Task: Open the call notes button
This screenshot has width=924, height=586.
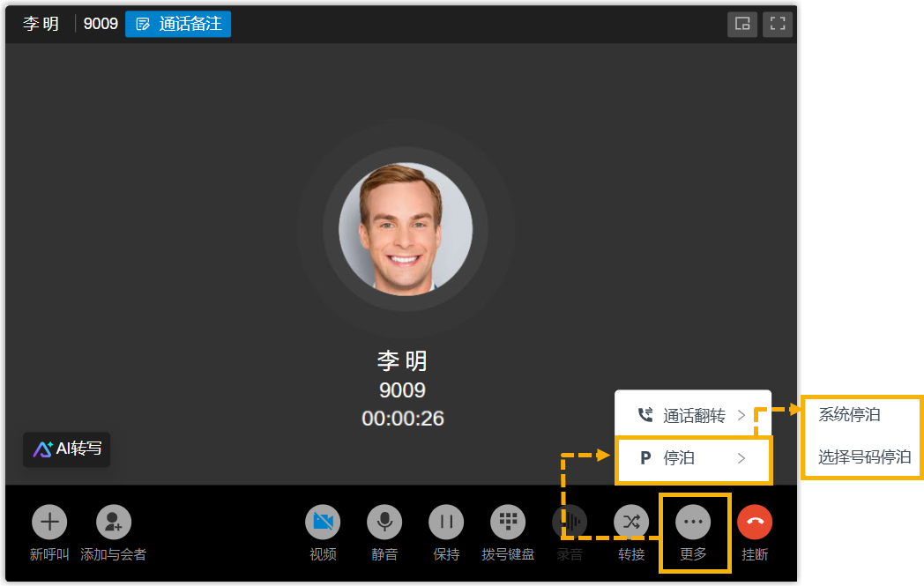Action: (178, 24)
